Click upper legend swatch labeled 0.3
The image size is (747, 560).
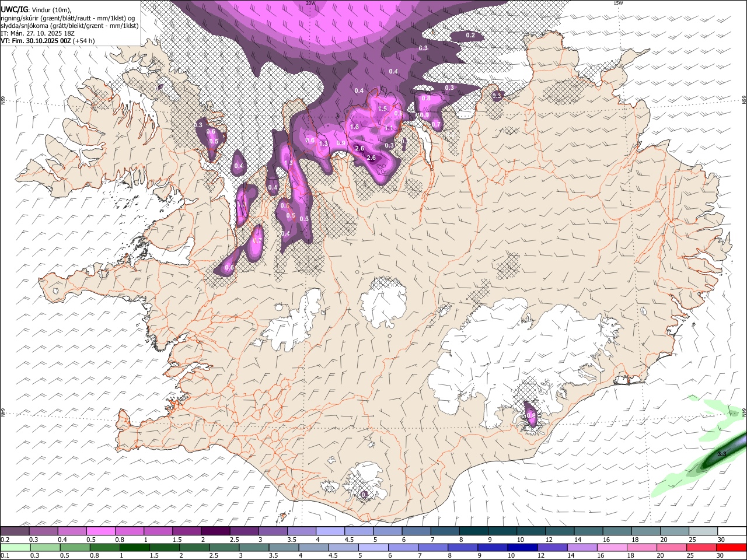44,531
